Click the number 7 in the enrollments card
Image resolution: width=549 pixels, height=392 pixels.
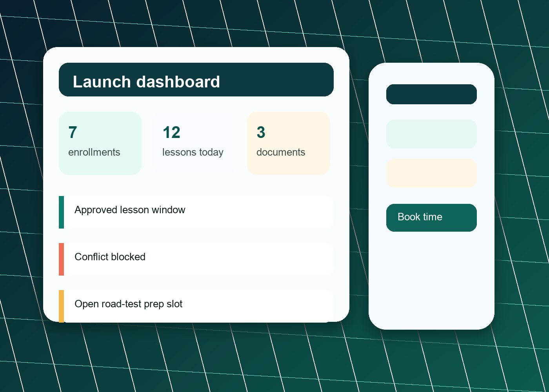[73, 132]
